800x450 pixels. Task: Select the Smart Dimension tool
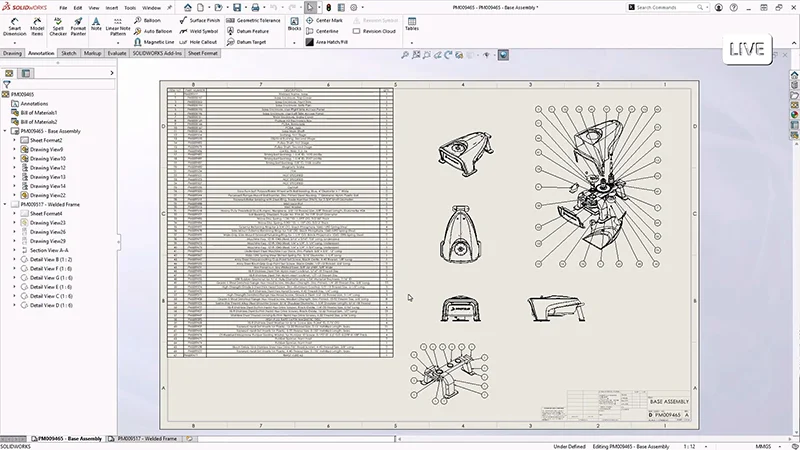pos(15,30)
